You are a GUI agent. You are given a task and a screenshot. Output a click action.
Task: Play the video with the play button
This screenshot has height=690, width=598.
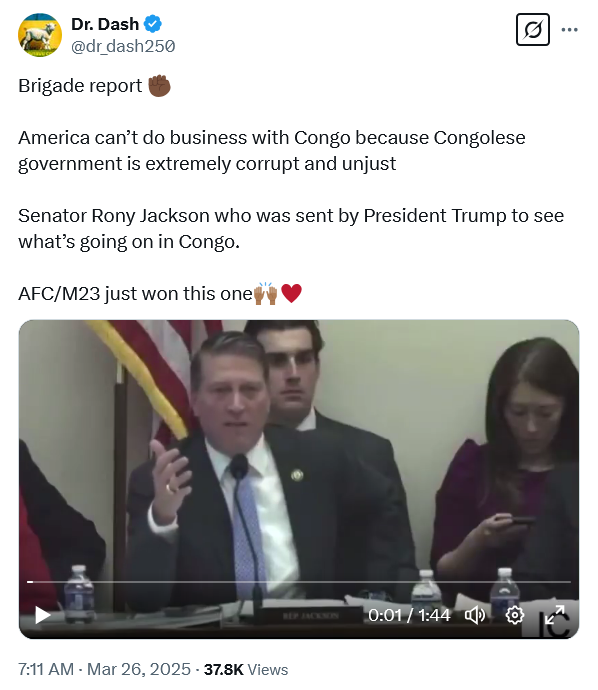[x=43, y=615]
